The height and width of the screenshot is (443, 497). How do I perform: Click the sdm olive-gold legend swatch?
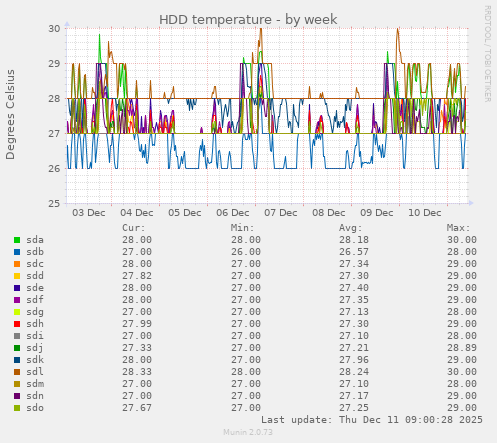click(17, 384)
